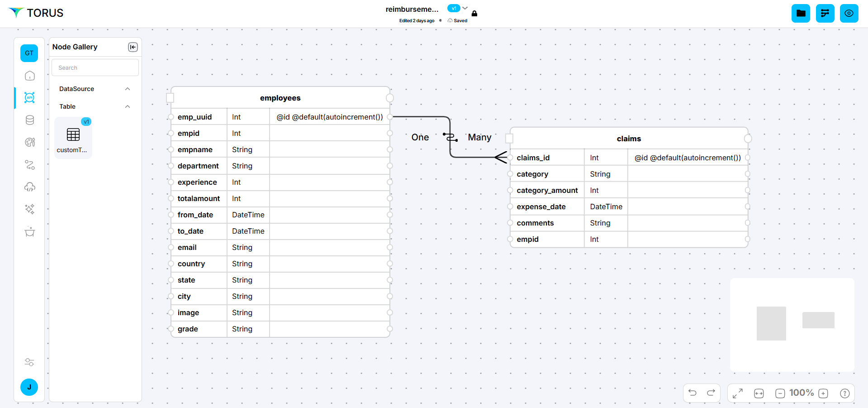Click the GT avatar button

(x=29, y=53)
